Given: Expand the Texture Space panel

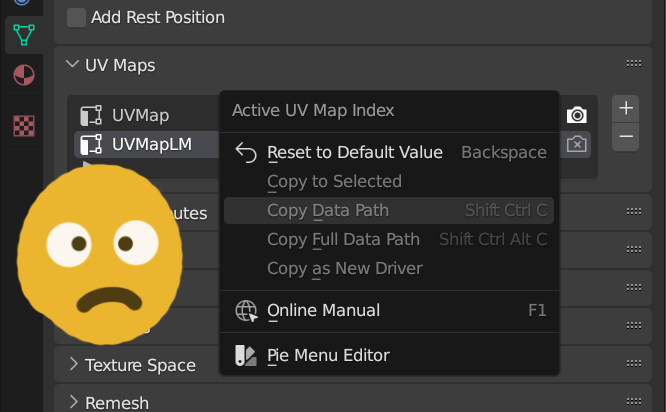Looking at the screenshot, I should point(73,364).
